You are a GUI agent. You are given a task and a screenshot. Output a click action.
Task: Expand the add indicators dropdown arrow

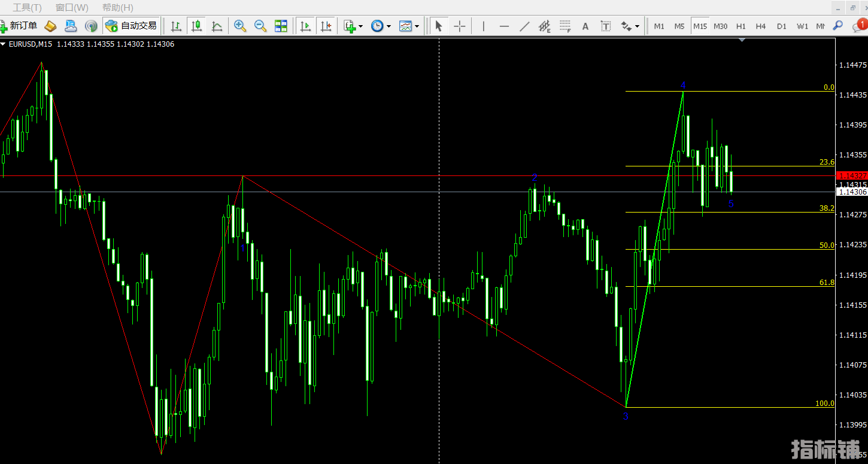(360, 26)
